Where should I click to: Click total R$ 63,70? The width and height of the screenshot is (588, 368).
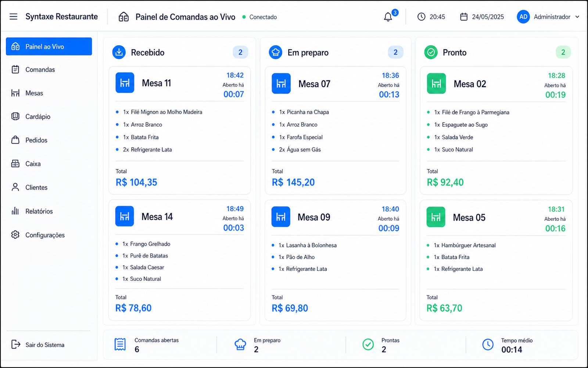click(x=444, y=308)
